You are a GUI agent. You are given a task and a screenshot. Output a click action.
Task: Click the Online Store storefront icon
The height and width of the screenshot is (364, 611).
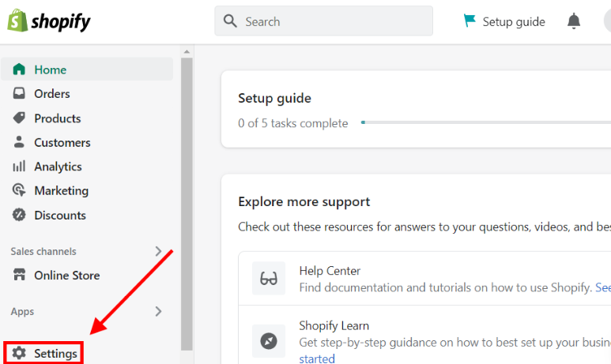coord(19,275)
